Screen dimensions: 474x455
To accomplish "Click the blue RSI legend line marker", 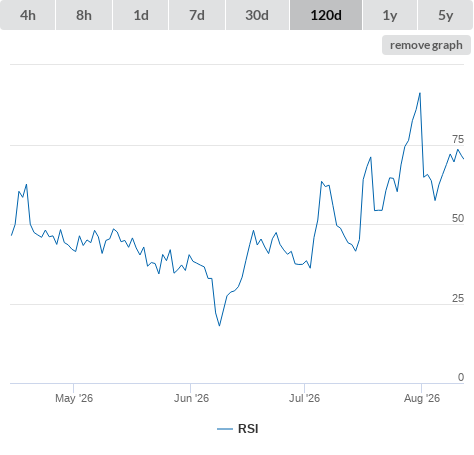I will pos(225,429).
